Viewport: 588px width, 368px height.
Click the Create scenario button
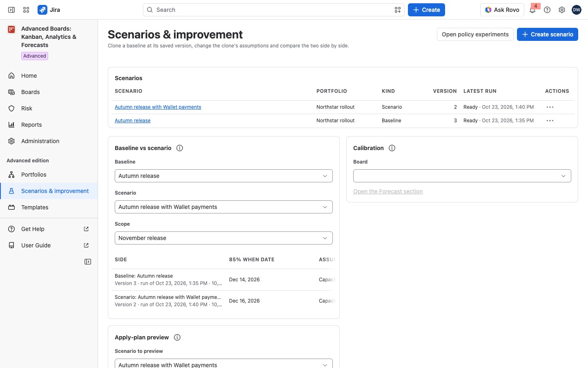click(x=548, y=34)
